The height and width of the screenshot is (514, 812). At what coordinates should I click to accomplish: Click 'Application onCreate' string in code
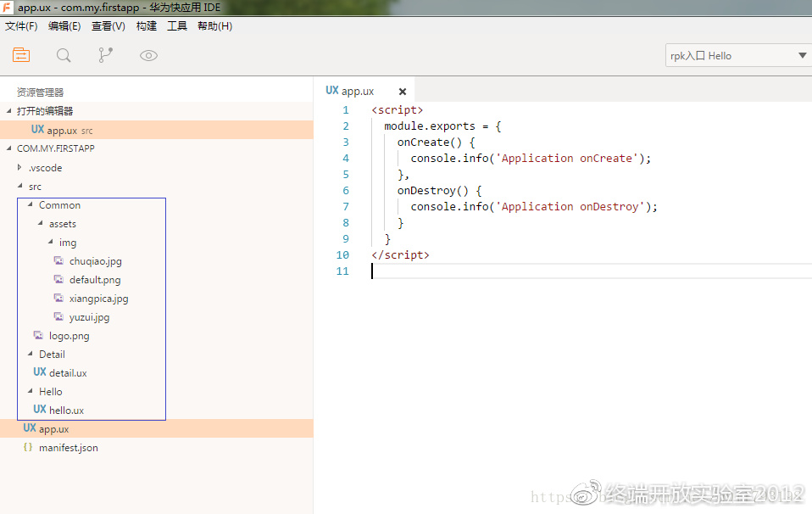pos(566,158)
